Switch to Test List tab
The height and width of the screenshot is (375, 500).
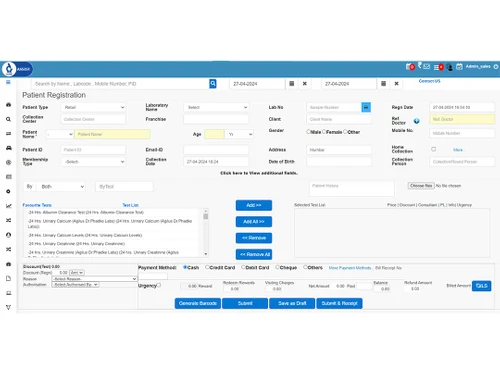click(130, 205)
